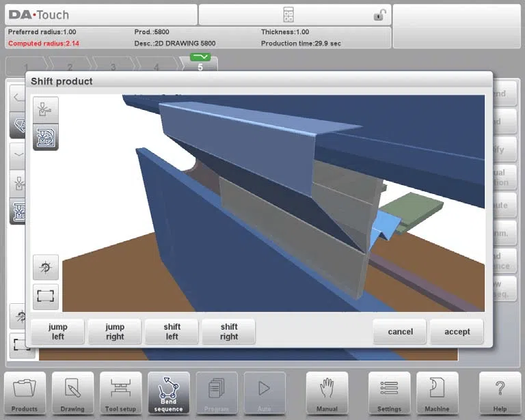The width and height of the screenshot is (525, 420).
Task: Select bend step 2 tab
Action: point(70,66)
